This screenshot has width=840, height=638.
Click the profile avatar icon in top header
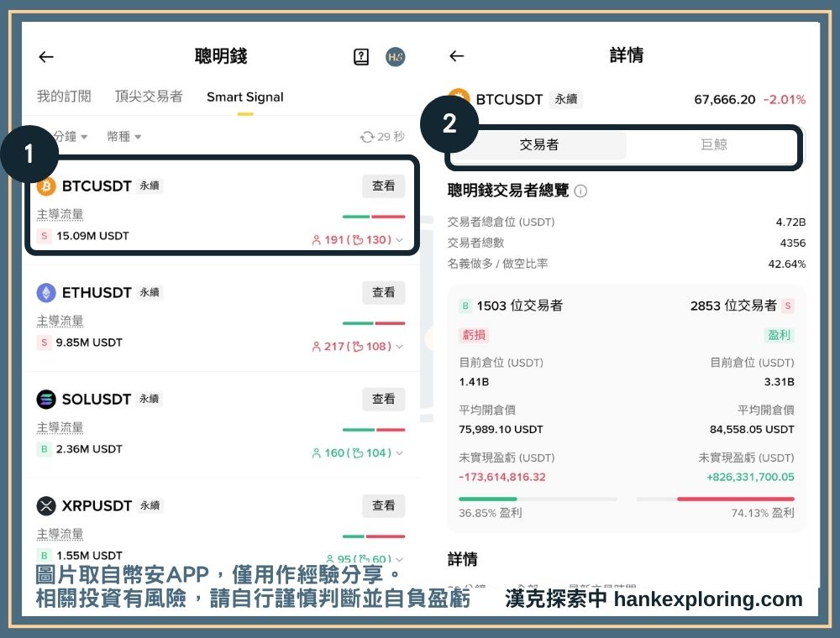pyautogui.click(x=396, y=56)
